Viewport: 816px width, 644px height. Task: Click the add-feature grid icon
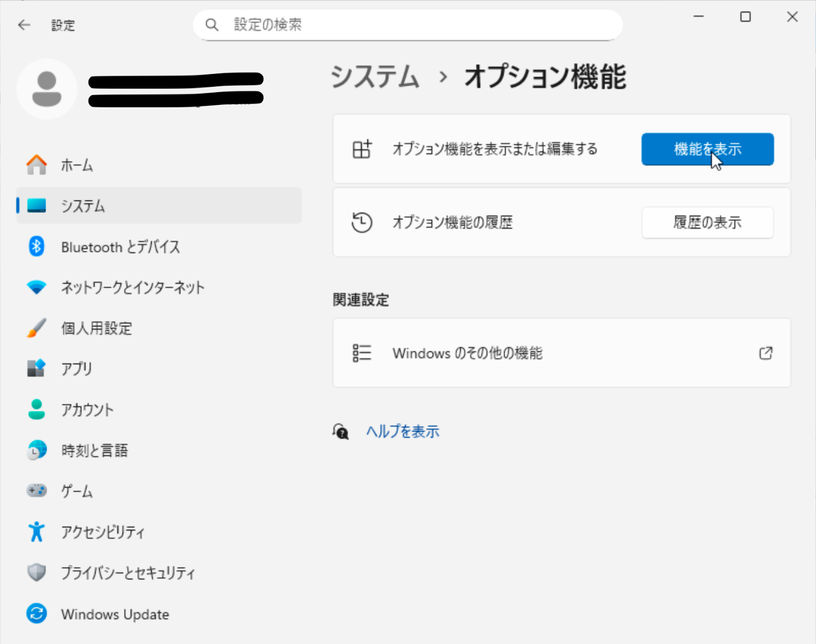click(362, 149)
